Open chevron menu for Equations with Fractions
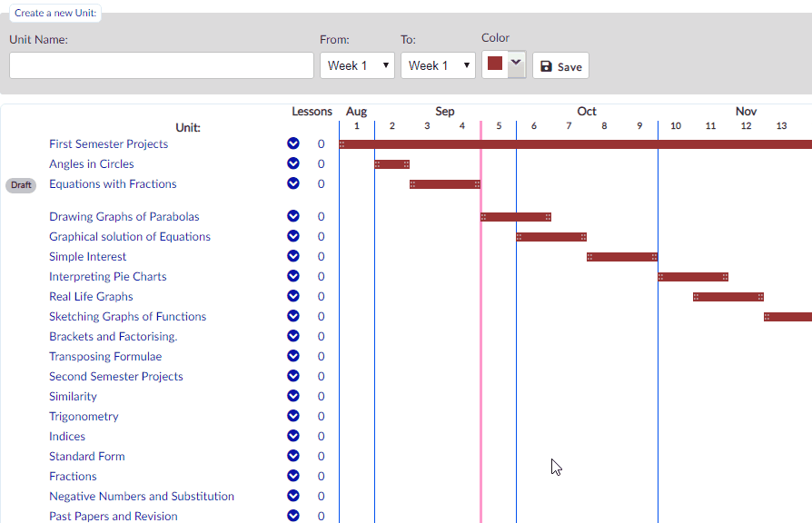Screen dimensions: 812x523 [293, 183]
